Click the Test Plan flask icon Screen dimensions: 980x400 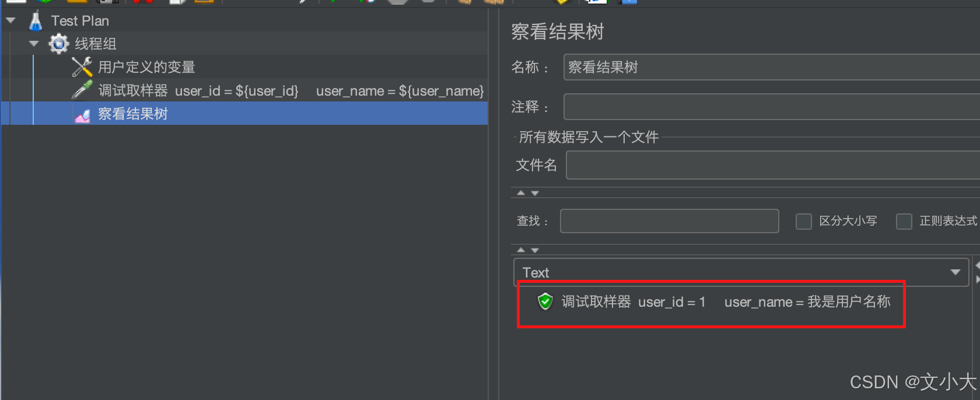point(36,20)
